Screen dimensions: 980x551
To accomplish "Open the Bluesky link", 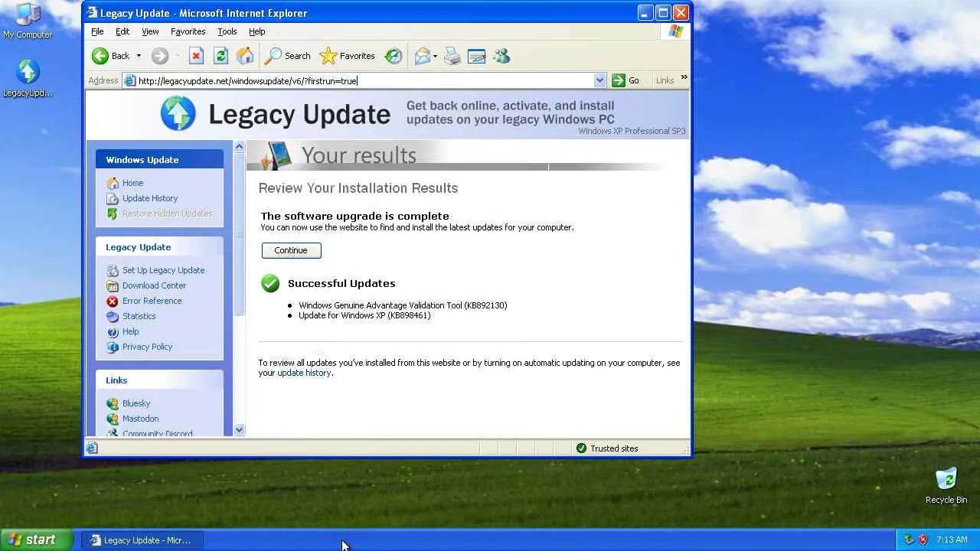I will tap(136, 403).
